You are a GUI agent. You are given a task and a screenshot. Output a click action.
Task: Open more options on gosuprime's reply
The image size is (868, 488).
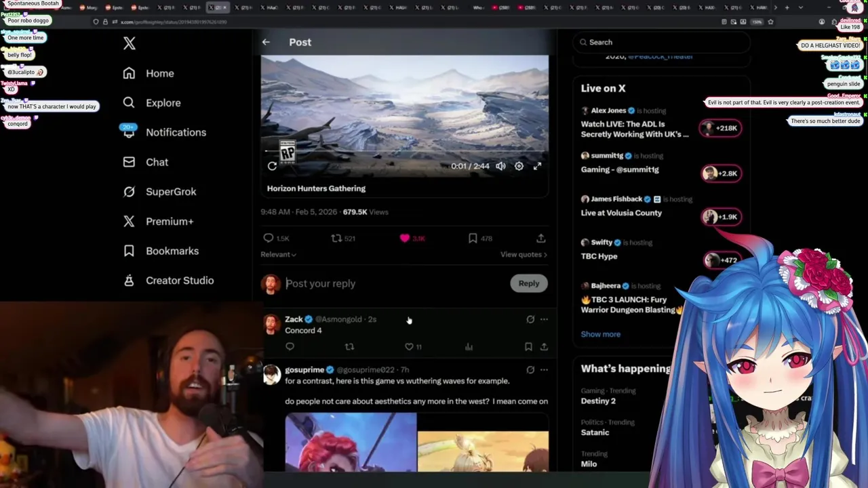click(544, 370)
